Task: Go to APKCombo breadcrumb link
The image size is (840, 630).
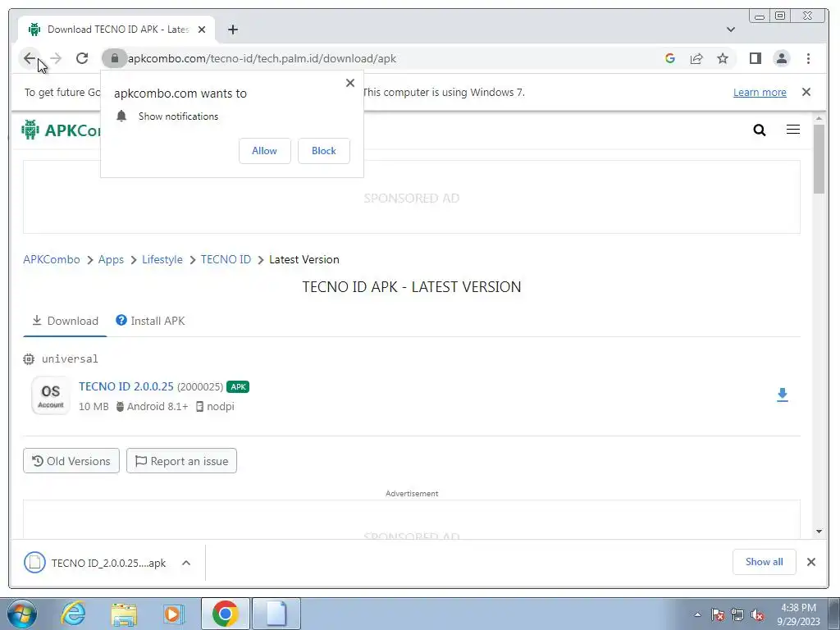Action: click(x=52, y=259)
